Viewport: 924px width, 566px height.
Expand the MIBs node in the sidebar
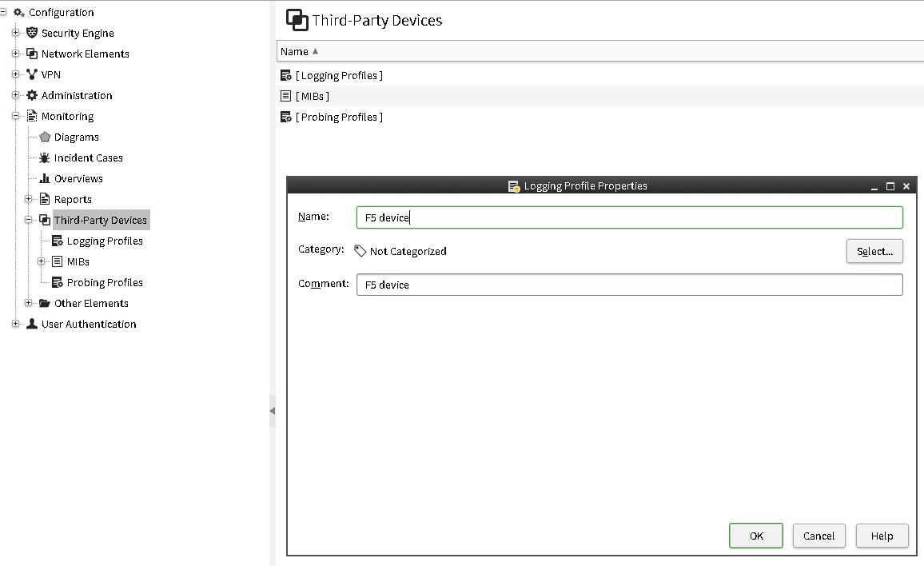coord(41,261)
